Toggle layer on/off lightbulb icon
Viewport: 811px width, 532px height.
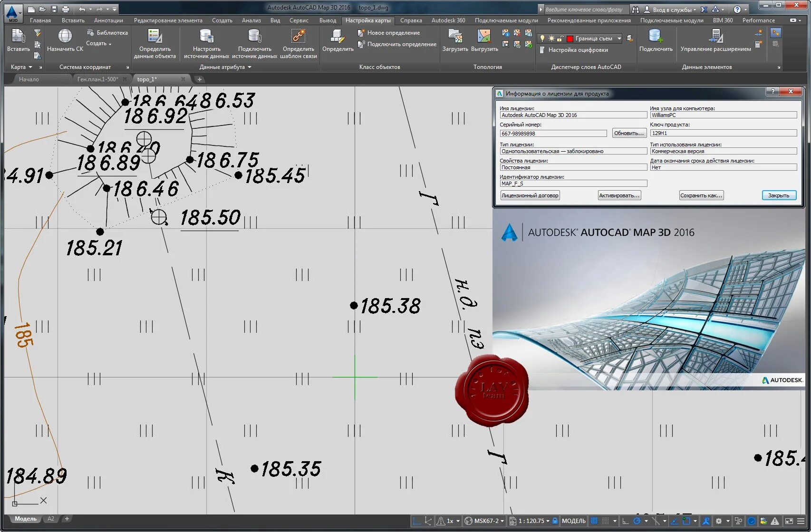tap(542, 39)
